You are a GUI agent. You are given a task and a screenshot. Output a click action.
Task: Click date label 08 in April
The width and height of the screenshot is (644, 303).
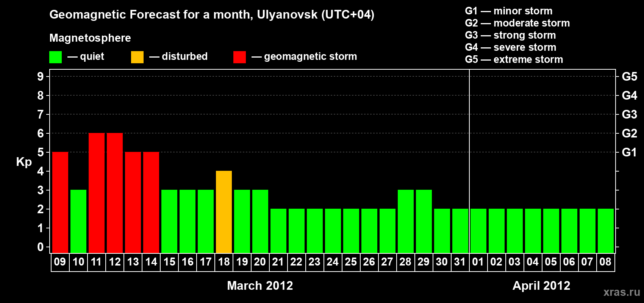tap(605, 262)
